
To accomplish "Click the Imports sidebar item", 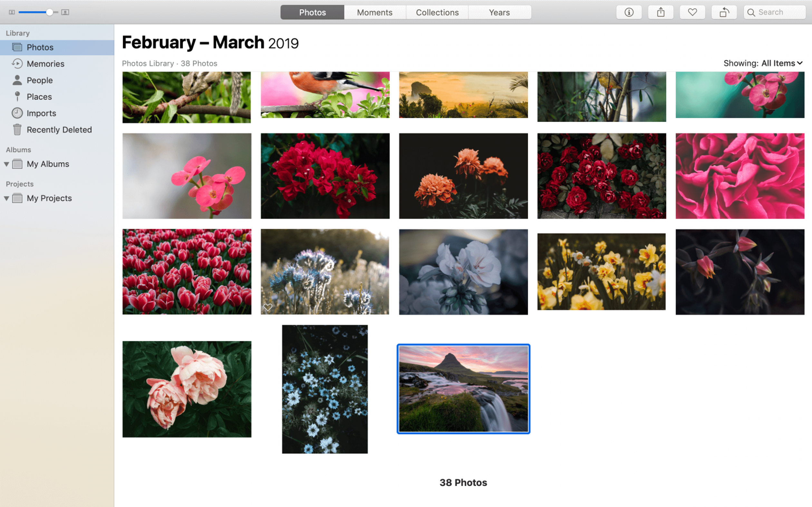I will coord(41,113).
